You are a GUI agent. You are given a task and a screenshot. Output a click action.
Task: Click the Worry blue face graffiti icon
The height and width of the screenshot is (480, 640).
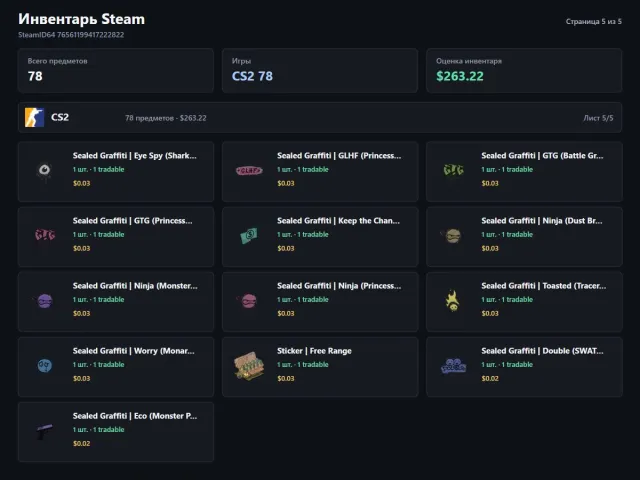click(44, 365)
